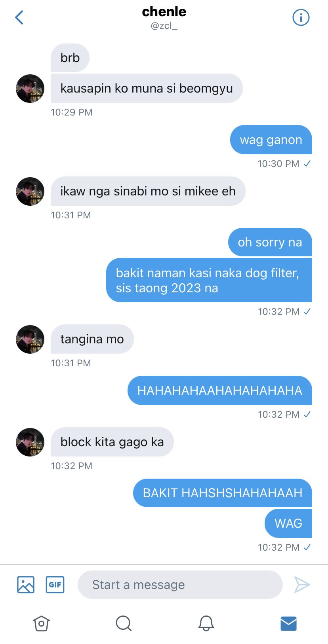Viewport: 328px width, 644px height.
Task: Tap the @zcl_ handle in header
Action: [164, 26]
